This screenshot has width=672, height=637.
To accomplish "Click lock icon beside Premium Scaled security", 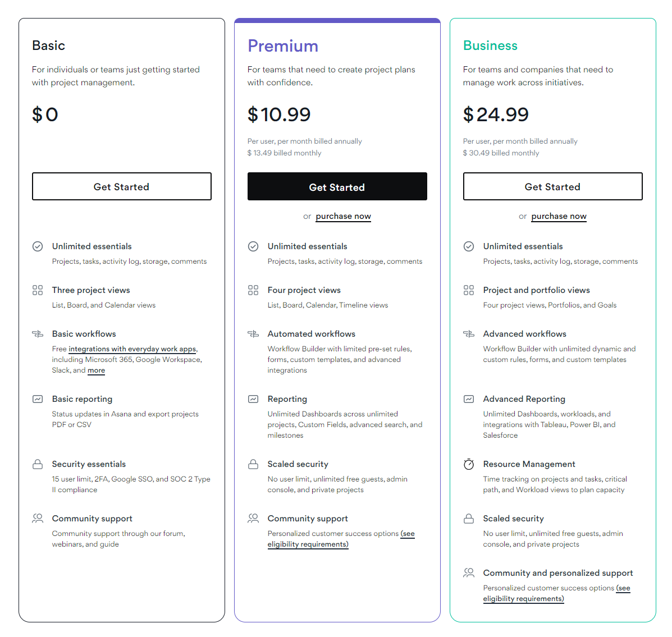I will (x=253, y=464).
